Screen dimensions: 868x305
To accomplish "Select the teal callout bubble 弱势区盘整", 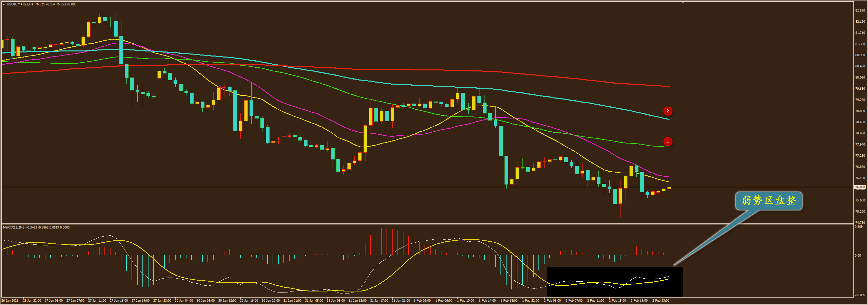I will pos(768,201).
